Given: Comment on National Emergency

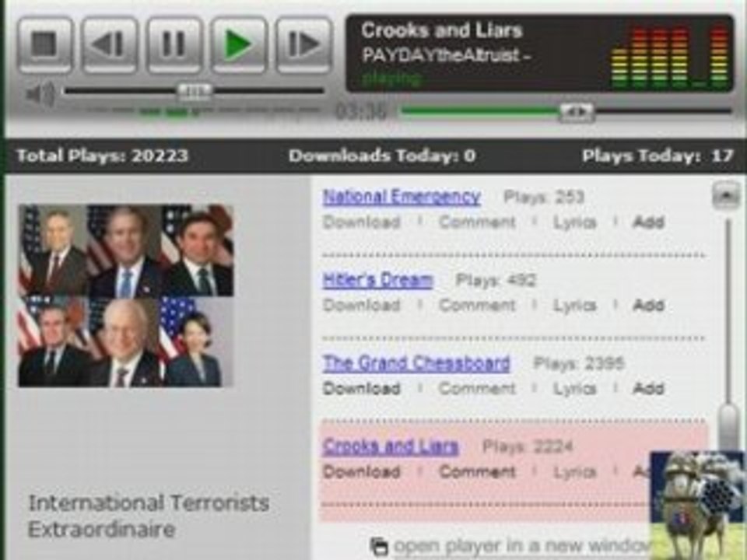Looking at the screenshot, I should click(477, 222).
